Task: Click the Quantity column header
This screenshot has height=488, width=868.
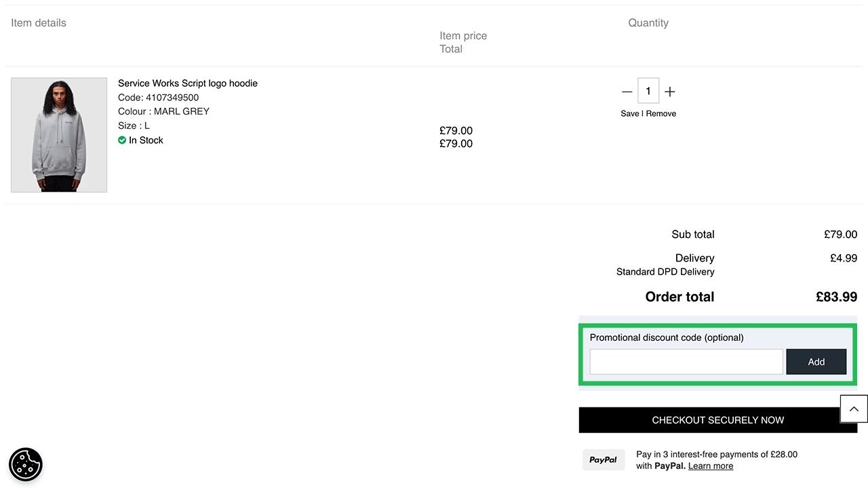Action: 648,23
